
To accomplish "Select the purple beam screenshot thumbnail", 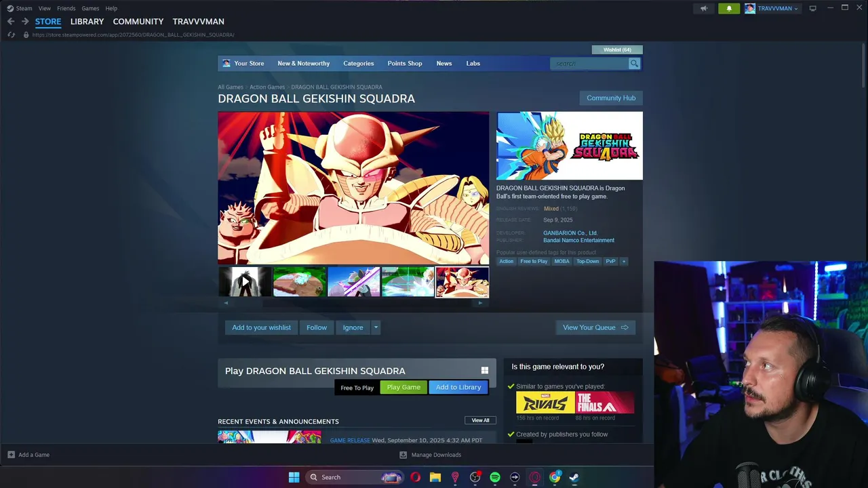I will coord(354,282).
